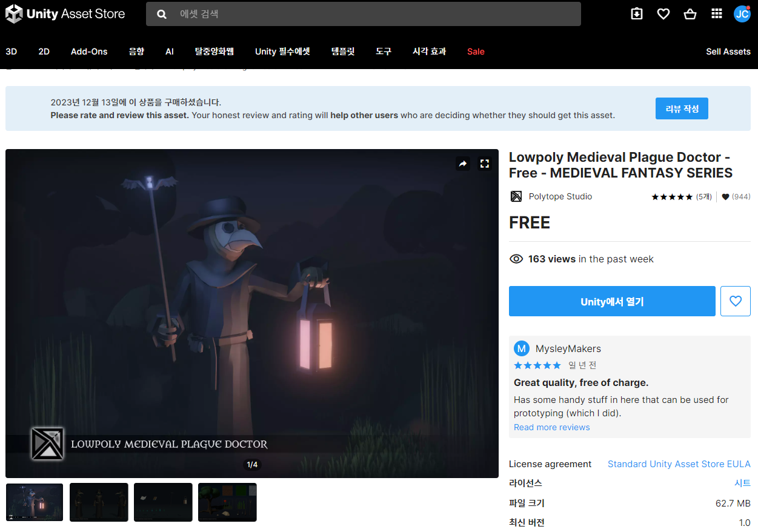The image size is (758, 532).
Task: Click the main plague doctor preview image
Action: [x=252, y=313]
